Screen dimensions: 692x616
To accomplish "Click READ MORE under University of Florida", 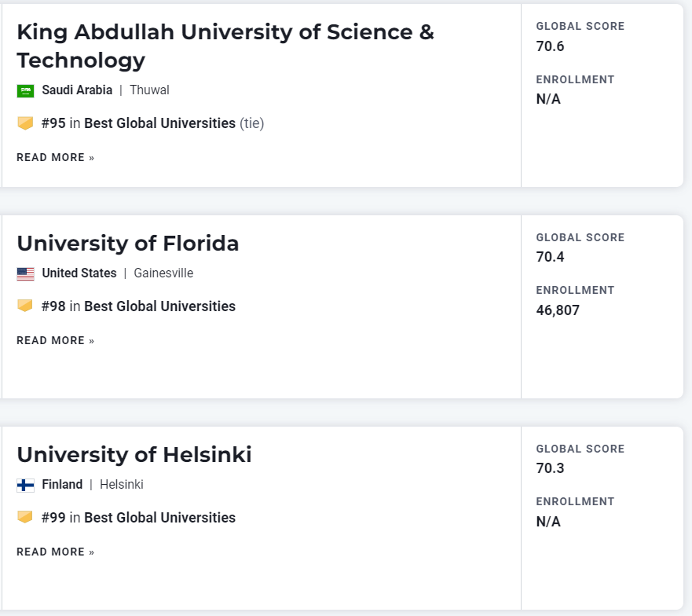I will coord(55,340).
